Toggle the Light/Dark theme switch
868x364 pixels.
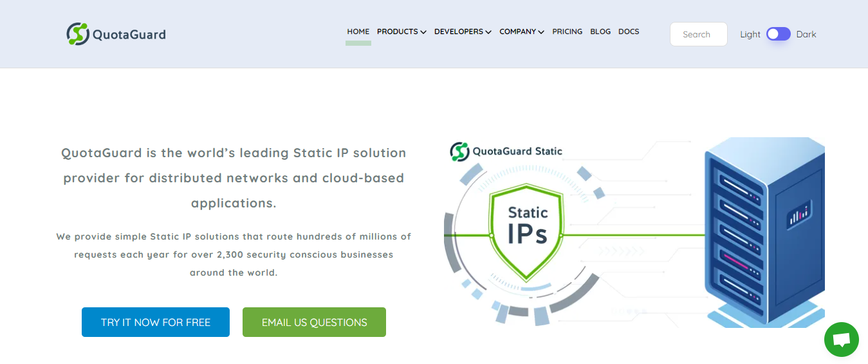click(778, 34)
